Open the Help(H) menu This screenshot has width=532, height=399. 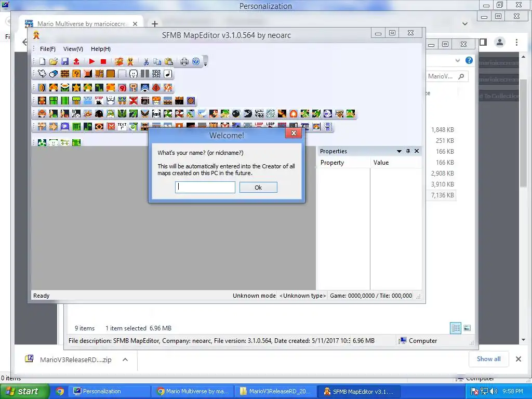click(101, 49)
